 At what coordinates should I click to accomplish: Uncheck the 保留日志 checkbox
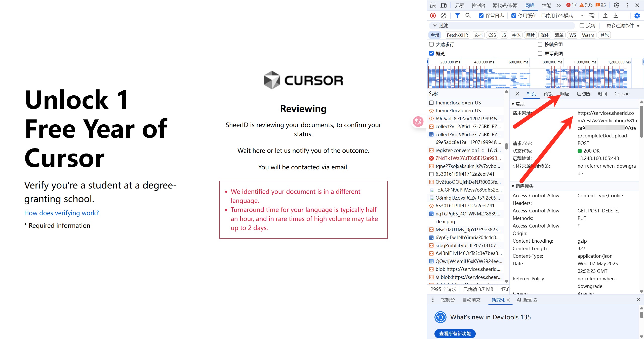click(x=481, y=16)
